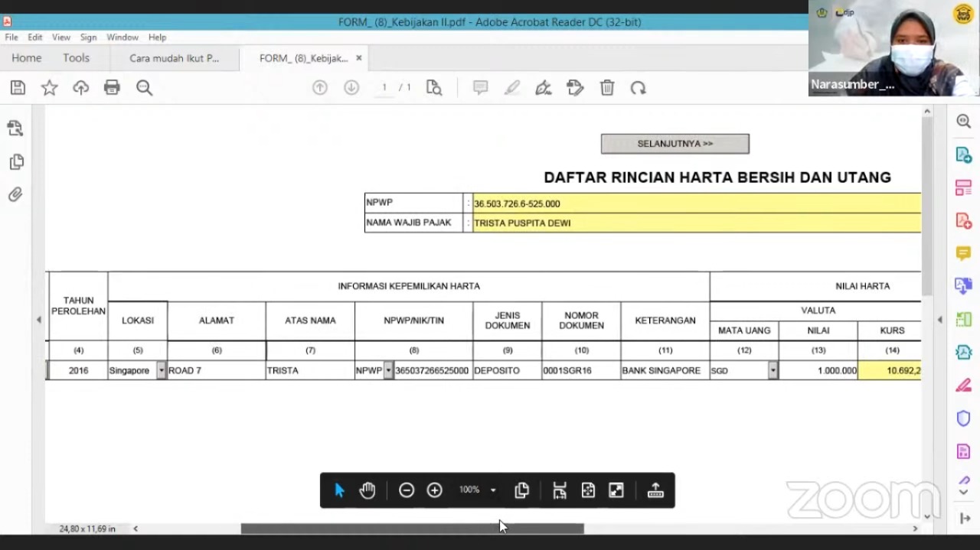The image size is (980, 550).
Task: Click the delete trash icon in toolbar
Action: 607,88
